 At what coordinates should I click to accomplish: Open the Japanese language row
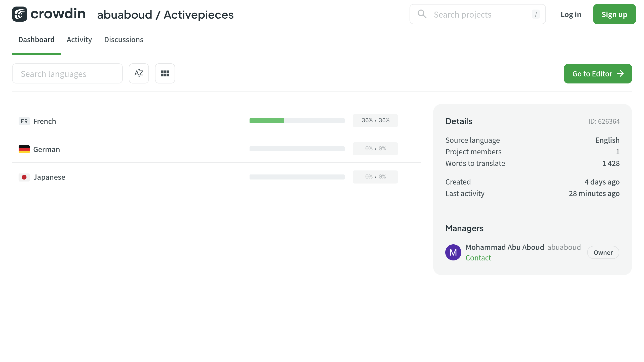(x=49, y=177)
